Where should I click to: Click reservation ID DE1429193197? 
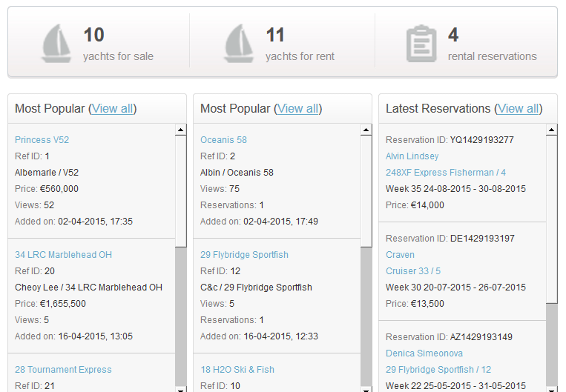482,239
